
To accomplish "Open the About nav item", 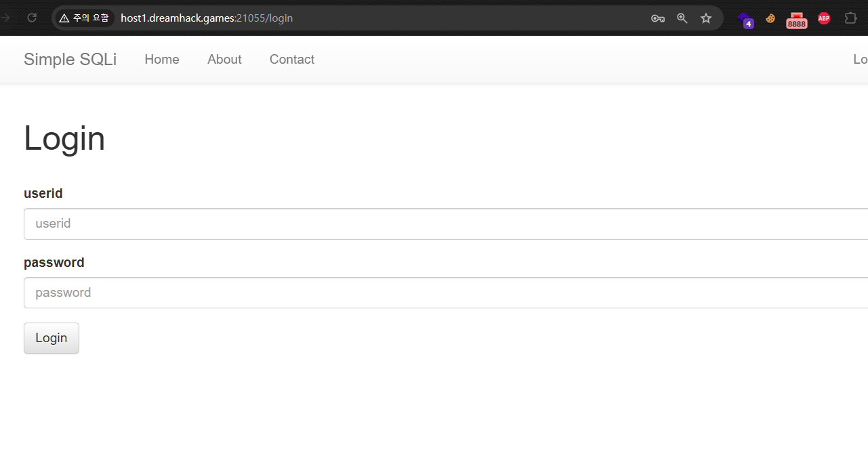I will pyautogui.click(x=224, y=60).
